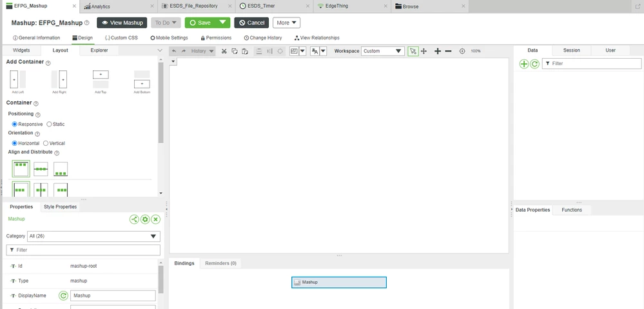Open the Permissions tab

click(216, 38)
